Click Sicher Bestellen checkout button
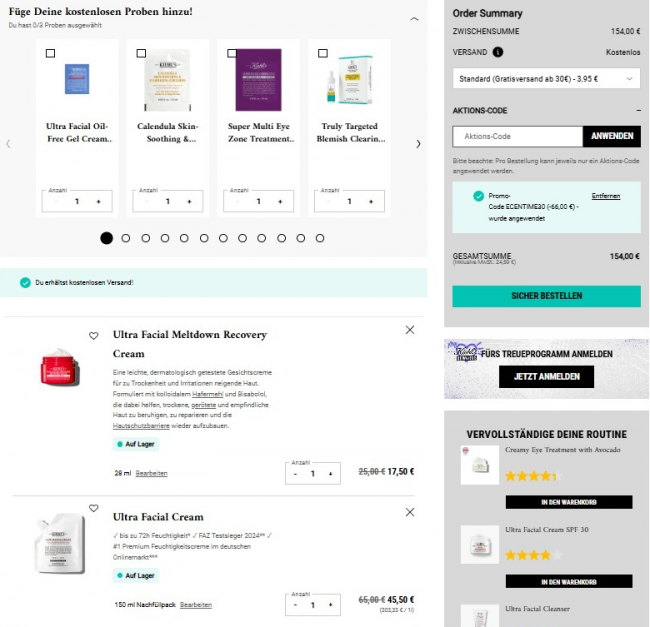This screenshot has height=627, width=650. (546, 296)
